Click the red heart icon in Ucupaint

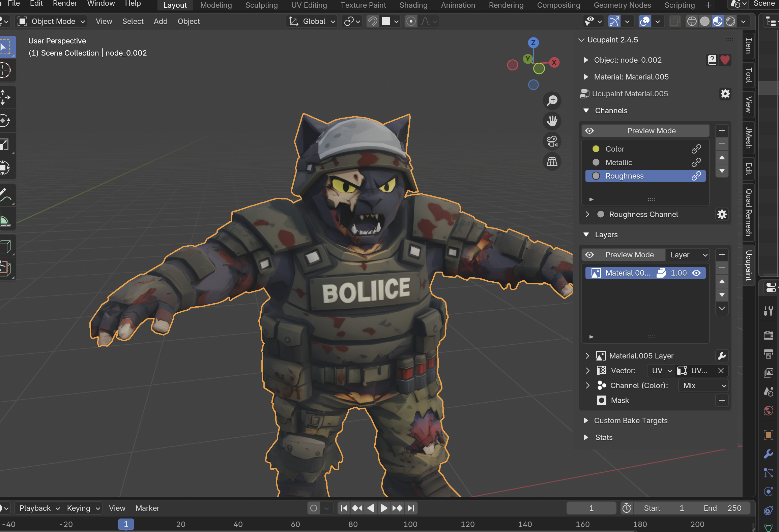[725, 60]
